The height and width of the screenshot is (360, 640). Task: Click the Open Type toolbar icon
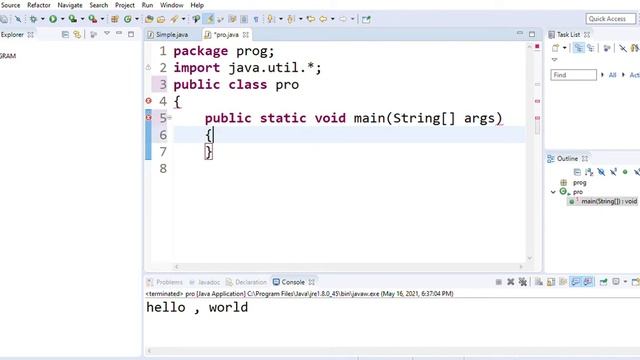pos(149,19)
